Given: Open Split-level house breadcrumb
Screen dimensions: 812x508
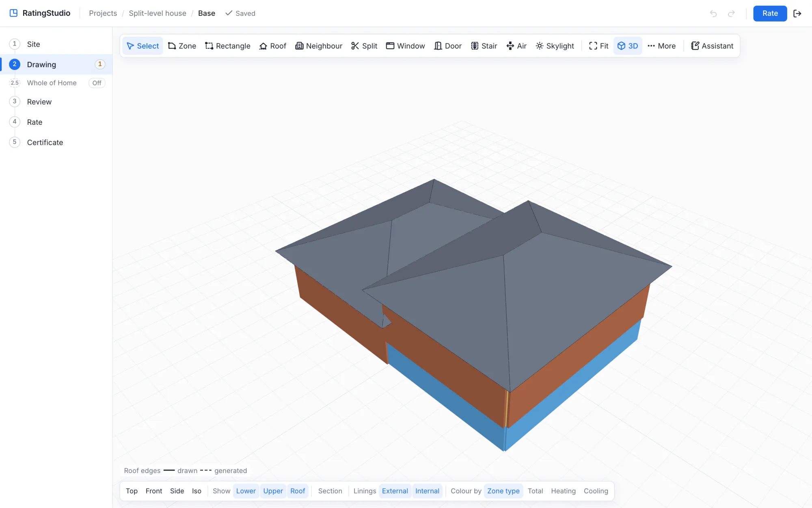Looking at the screenshot, I should (x=158, y=13).
